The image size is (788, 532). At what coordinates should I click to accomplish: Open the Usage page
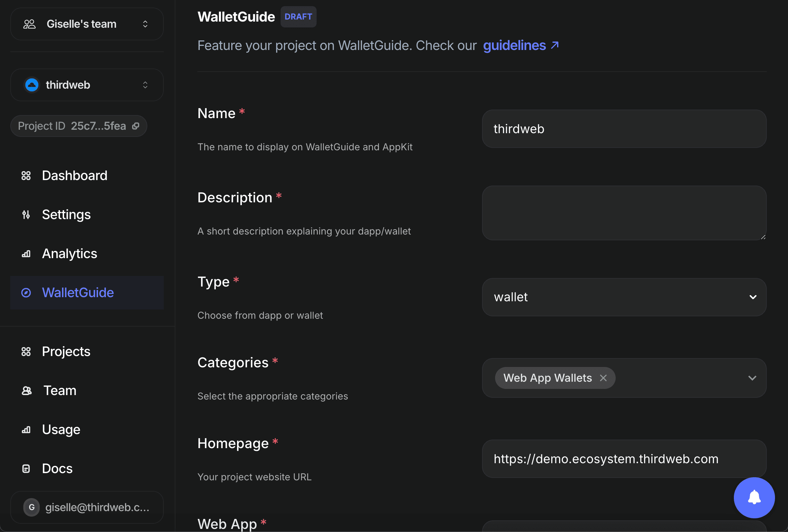point(61,430)
